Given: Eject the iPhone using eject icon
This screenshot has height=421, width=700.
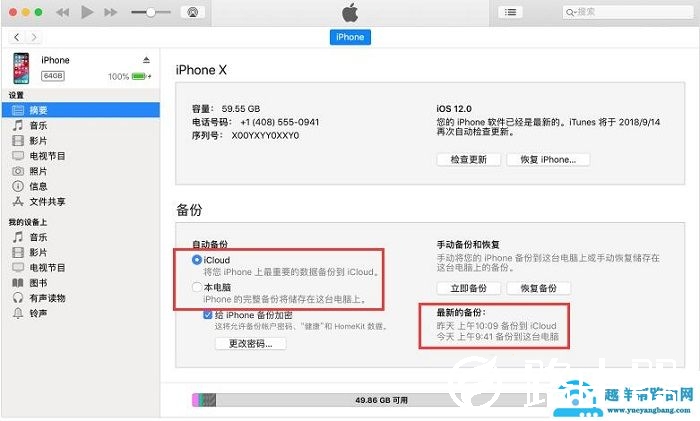Looking at the screenshot, I should (146, 60).
